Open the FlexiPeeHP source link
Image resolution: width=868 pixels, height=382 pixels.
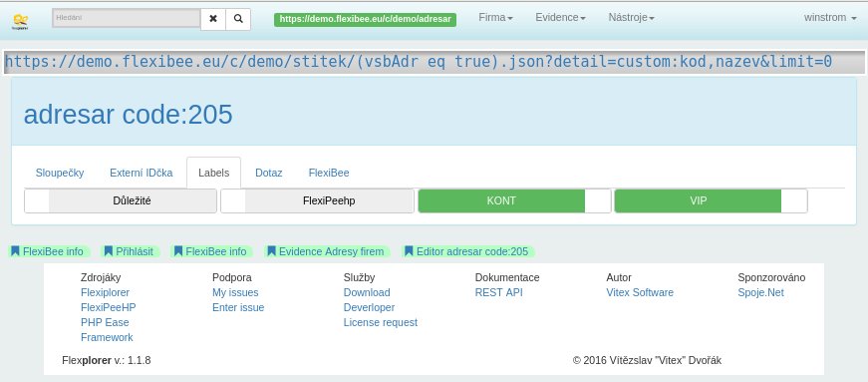point(109,307)
